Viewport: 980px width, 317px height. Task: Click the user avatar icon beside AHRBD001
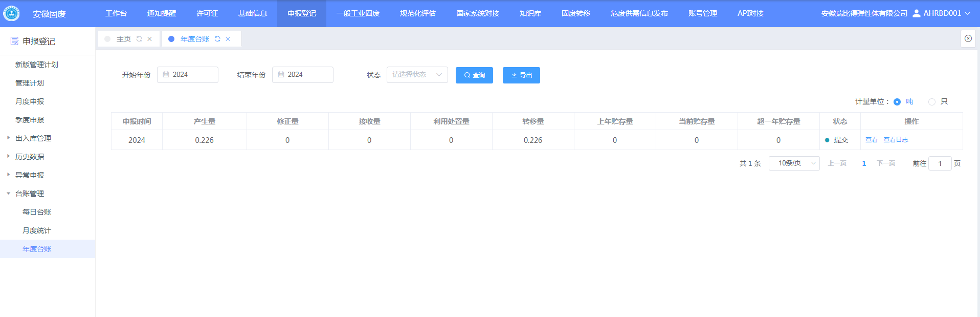(x=916, y=13)
